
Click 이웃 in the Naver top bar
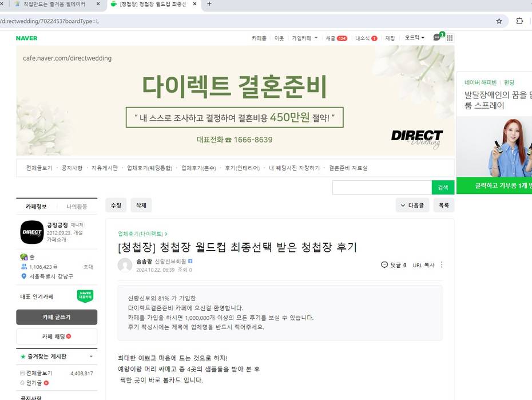[x=279, y=38]
